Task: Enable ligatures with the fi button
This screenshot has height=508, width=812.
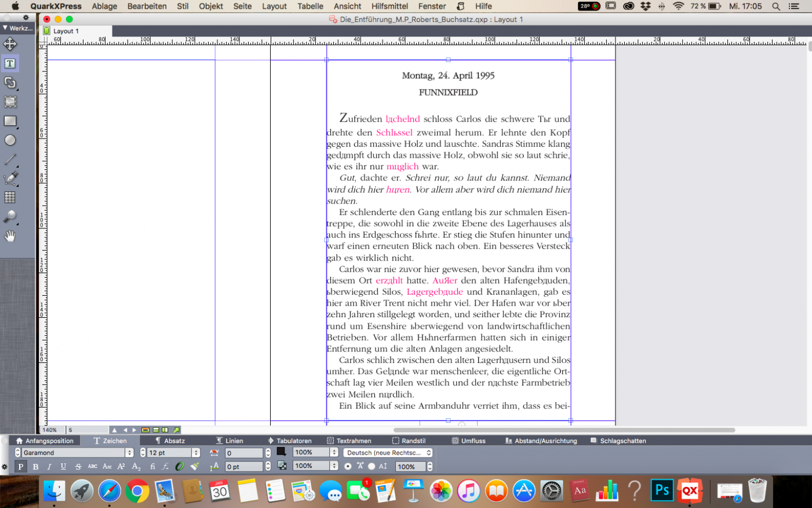Action: (152, 466)
